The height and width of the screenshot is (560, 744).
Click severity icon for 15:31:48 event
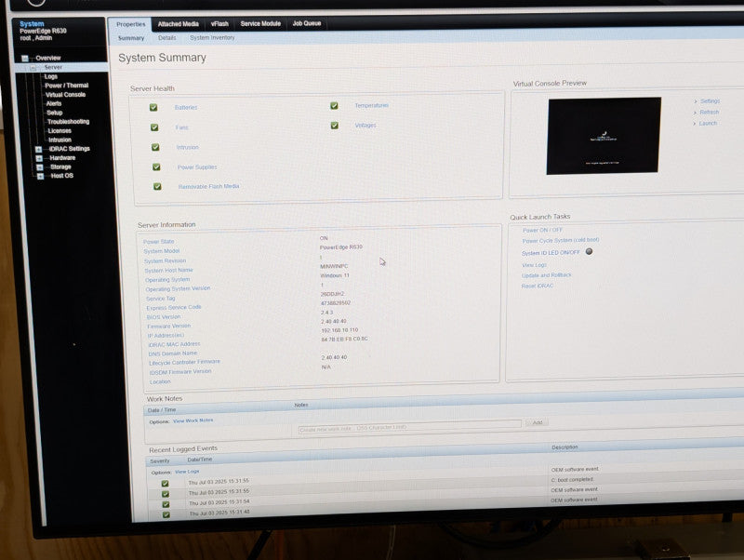(x=166, y=515)
